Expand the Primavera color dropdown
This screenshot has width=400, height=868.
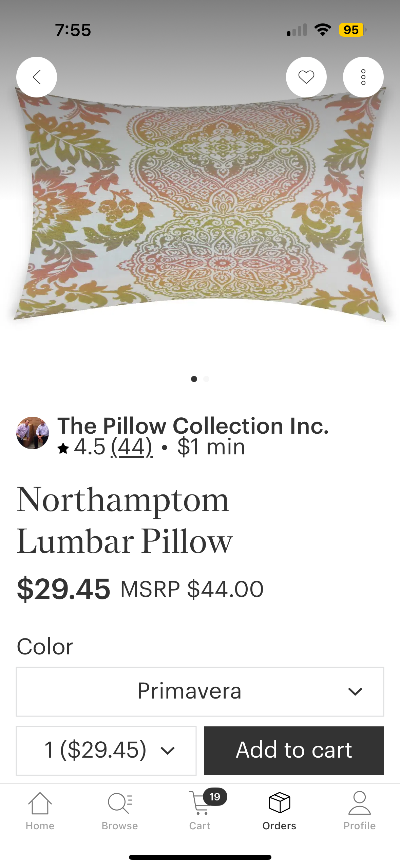click(x=200, y=692)
